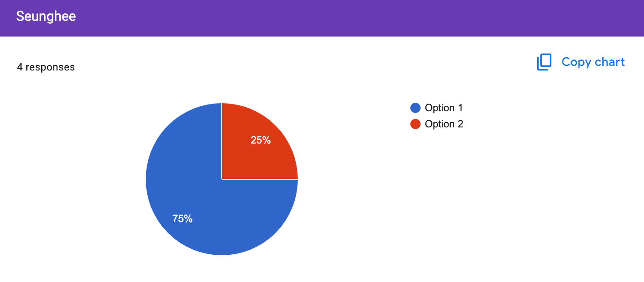644x282 pixels.
Task: Click the pie chart's center point
Action: pos(222,179)
